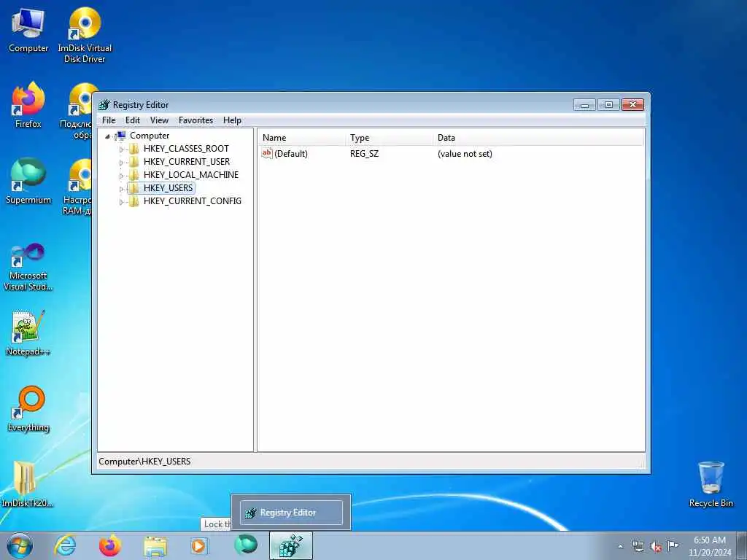Click the Show Desktop button
The height and width of the screenshot is (560, 747).
(x=742, y=546)
